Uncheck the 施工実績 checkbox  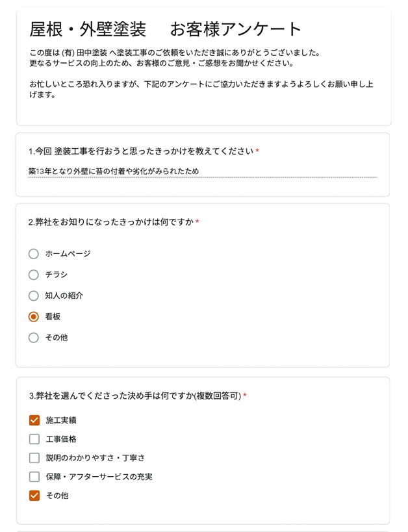coord(34,420)
